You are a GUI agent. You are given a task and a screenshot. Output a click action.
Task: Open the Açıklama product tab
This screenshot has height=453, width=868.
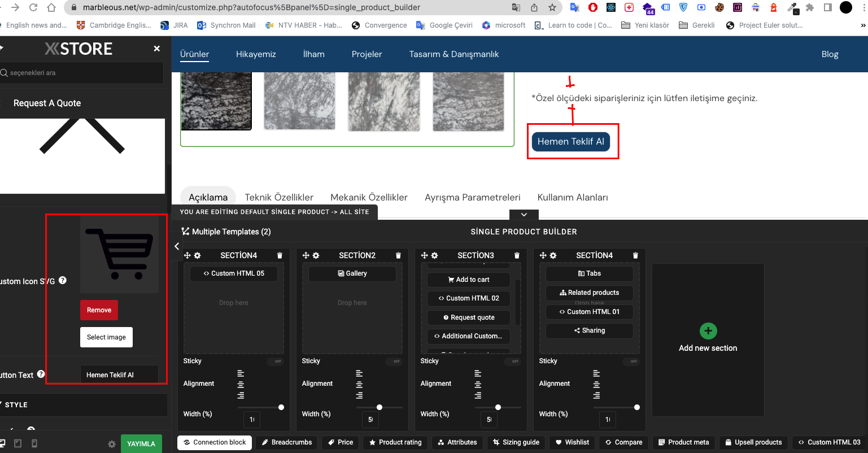208,197
